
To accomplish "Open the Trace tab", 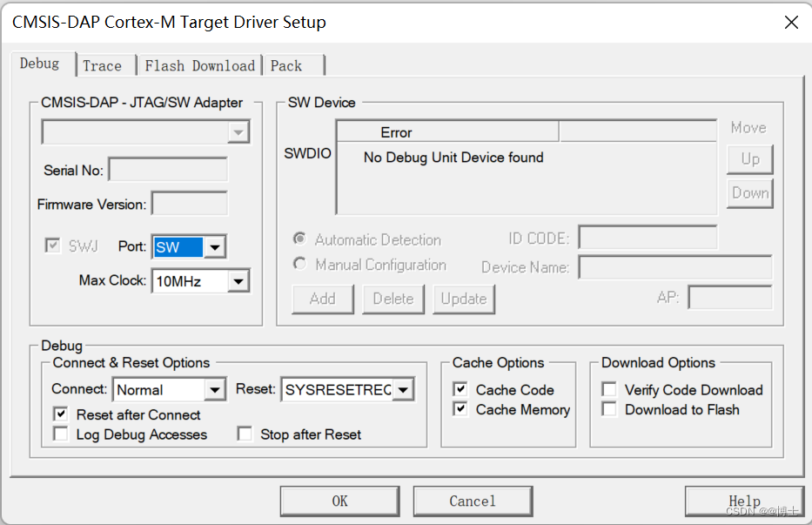I will click(x=105, y=66).
